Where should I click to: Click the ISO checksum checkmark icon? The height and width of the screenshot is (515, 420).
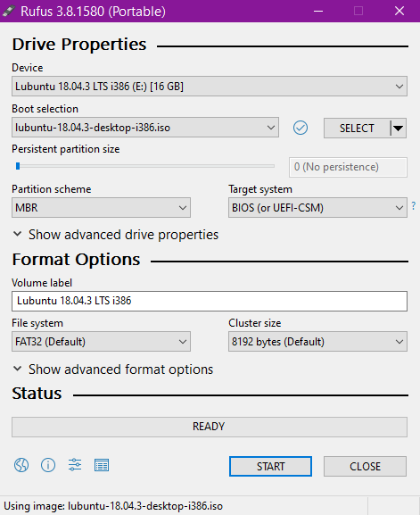pyautogui.click(x=301, y=128)
